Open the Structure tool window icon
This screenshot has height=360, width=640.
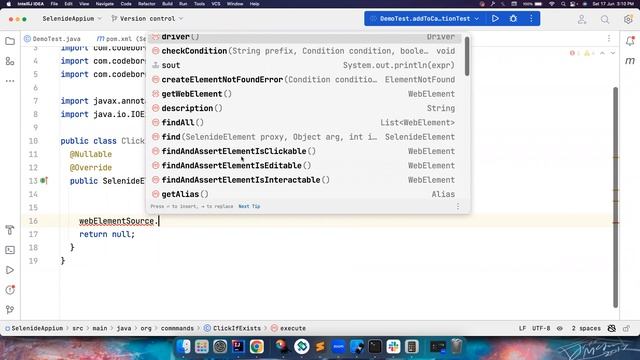point(10,61)
